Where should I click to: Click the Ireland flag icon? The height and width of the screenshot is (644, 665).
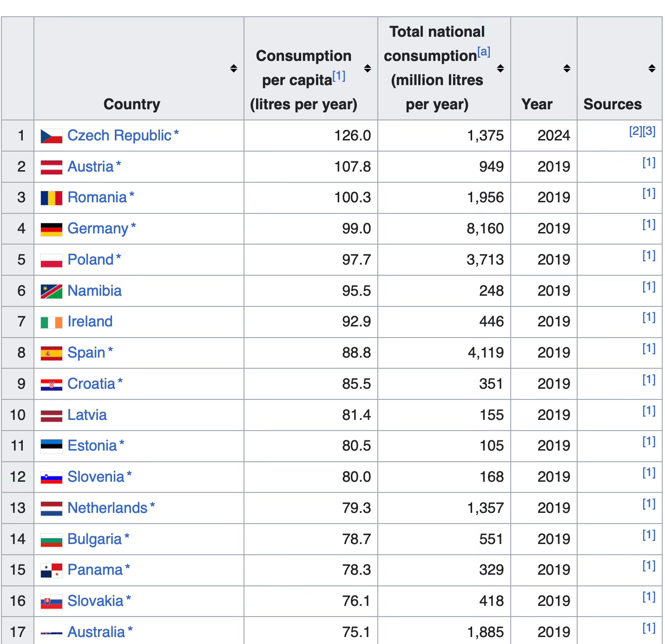(51, 322)
